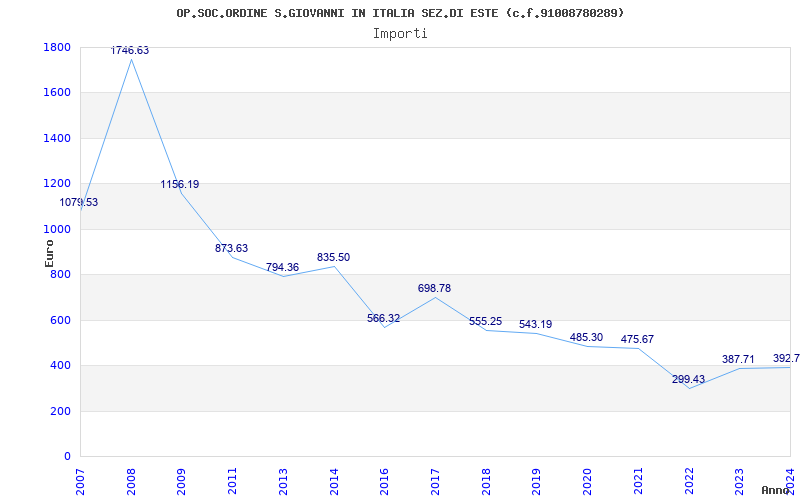Click the 1400 y-axis tick
This screenshot has height=500, width=800.
(x=57, y=138)
